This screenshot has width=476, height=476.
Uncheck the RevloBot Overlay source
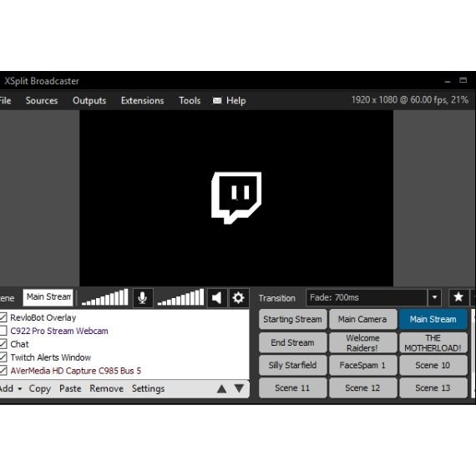3,317
